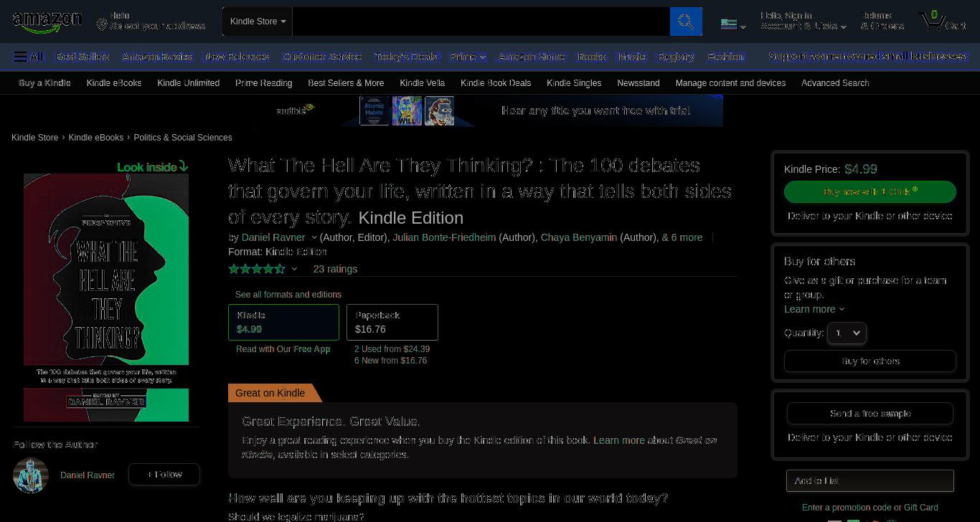Click Enter a promotion code or Gift Card
The width and height of the screenshot is (980, 522).
pos(870,508)
